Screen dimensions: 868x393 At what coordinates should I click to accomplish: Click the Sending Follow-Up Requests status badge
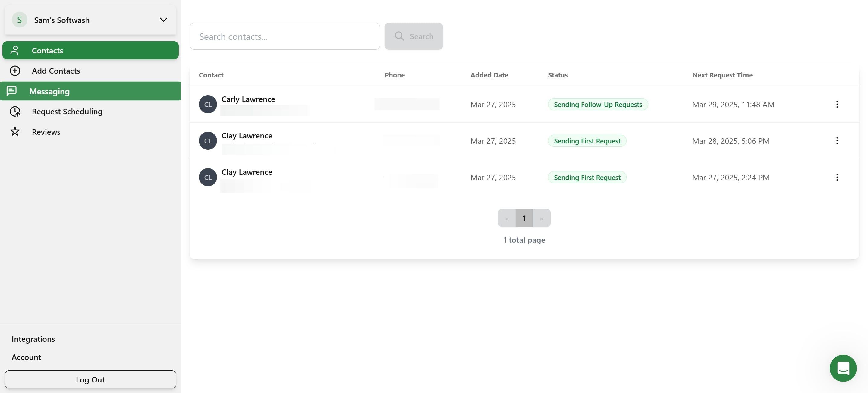click(598, 105)
